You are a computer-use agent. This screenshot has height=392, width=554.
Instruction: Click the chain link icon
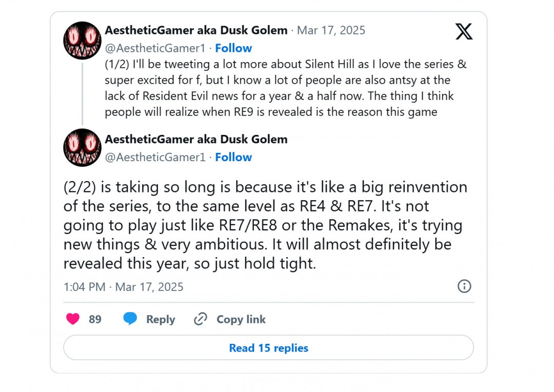click(200, 319)
